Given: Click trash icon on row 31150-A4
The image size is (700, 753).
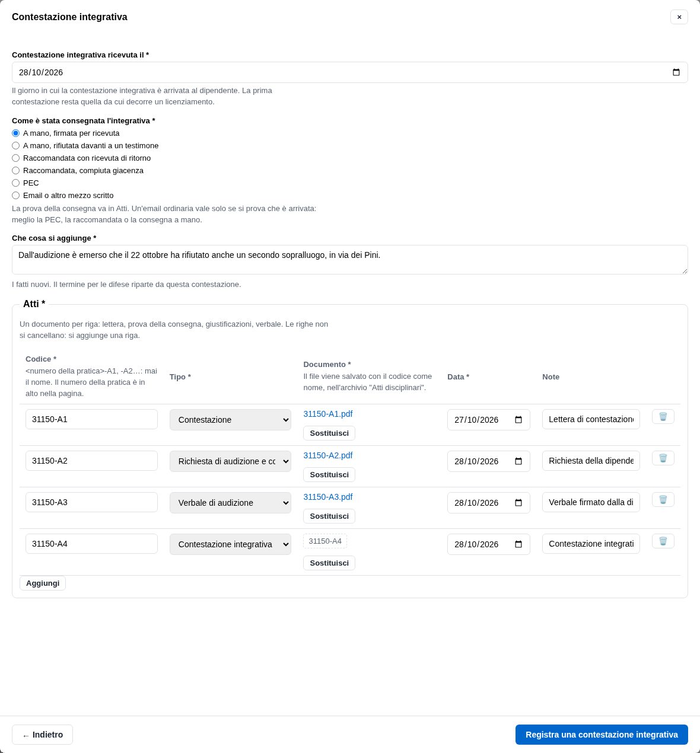Looking at the screenshot, I should click(x=663, y=541).
